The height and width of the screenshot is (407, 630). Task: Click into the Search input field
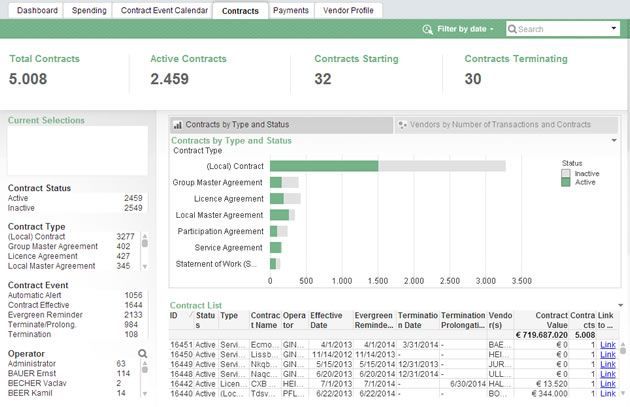coord(562,29)
